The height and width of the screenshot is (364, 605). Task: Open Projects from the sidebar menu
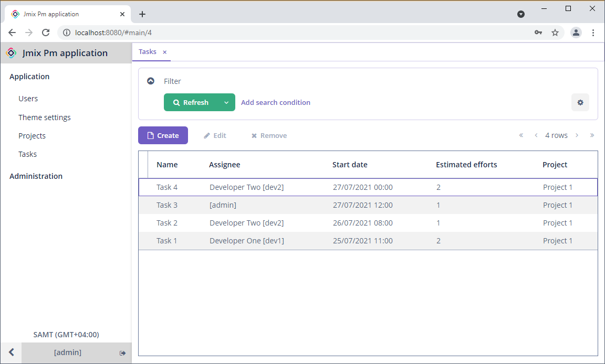(32, 136)
